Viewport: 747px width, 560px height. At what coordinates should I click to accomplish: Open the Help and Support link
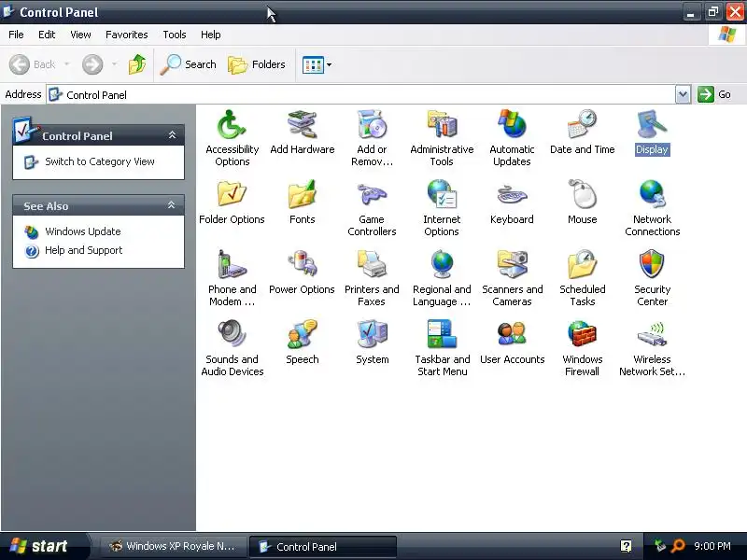click(83, 250)
